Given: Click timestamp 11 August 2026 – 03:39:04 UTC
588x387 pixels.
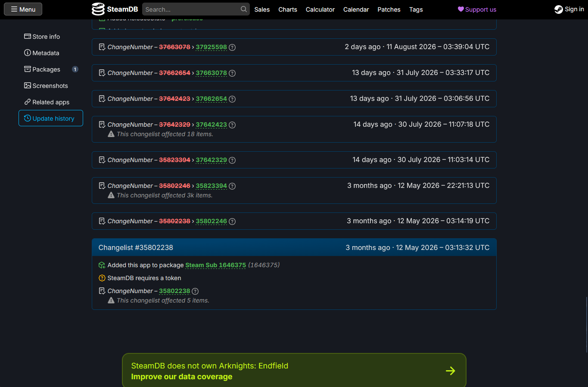Looking at the screenshot, I should pyautogui.click(x=438, y=47).
